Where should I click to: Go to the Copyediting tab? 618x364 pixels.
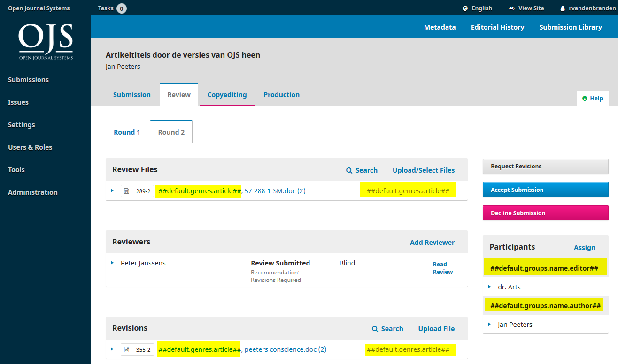[227, 95]
